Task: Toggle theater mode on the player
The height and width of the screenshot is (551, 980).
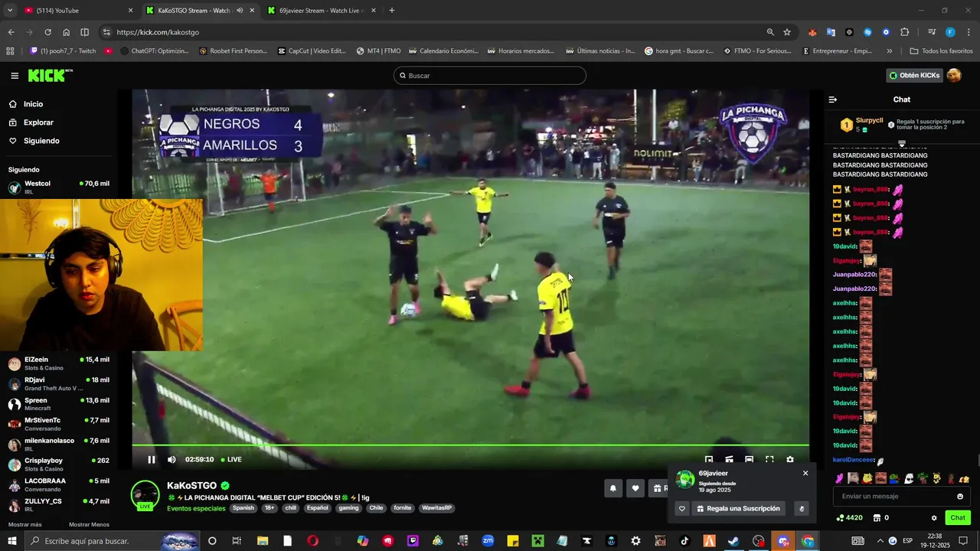Action: click(x=750, y=460)
